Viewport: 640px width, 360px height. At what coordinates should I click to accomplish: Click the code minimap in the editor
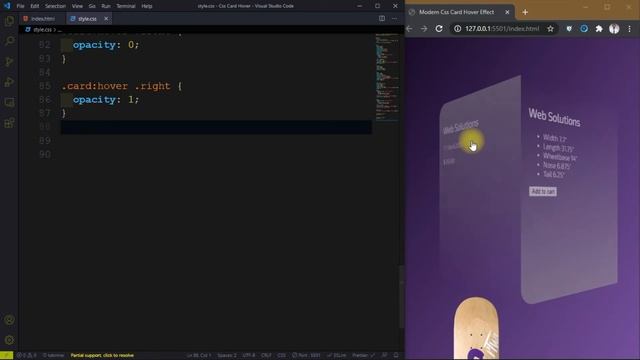pos(387,78)
